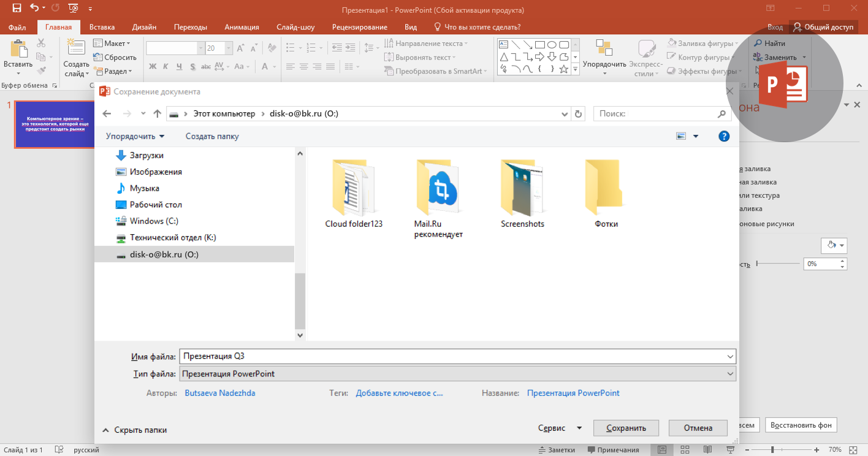This screenshot has width=868, height=456.
Task: Click Восстановить фон button
Action: click(801, 425)
